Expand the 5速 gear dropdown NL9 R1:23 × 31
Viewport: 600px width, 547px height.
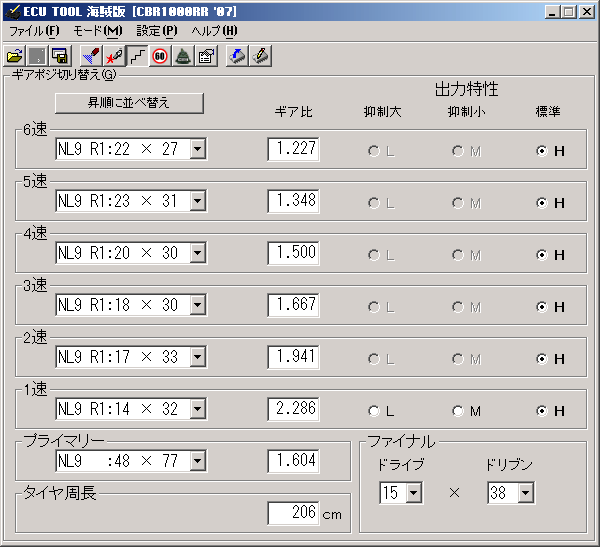pyautogui.click(x=198, y=201)
